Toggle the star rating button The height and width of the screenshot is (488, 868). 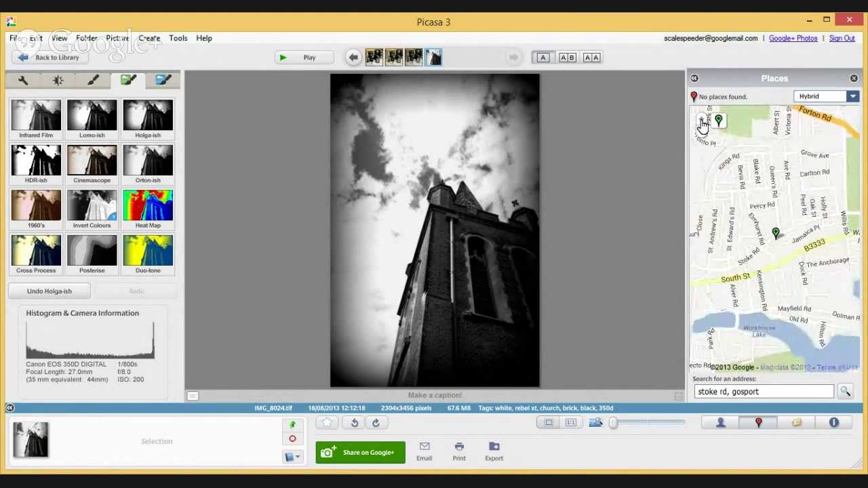click(327, 423)
